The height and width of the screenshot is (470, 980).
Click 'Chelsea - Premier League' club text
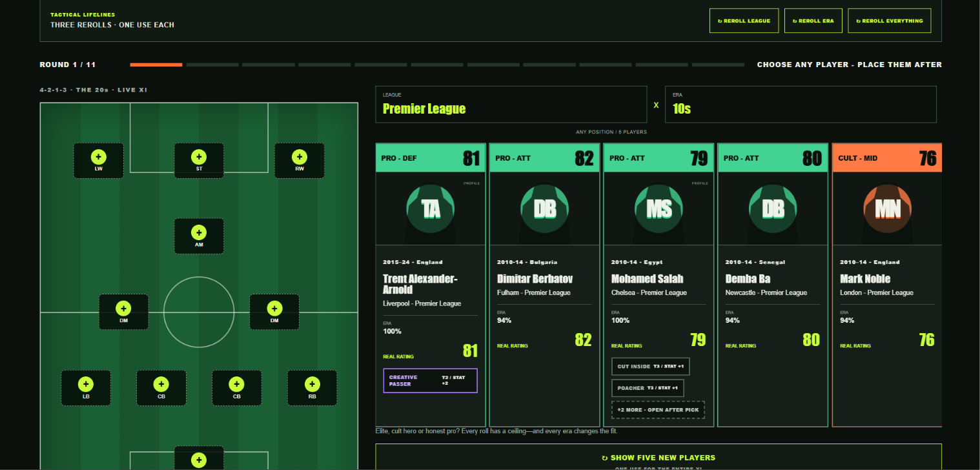click(x=649, y=292)
